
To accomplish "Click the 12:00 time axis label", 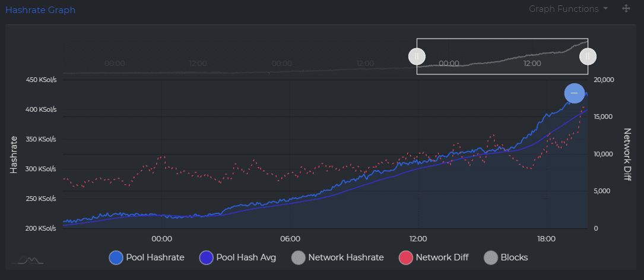I will [418, 239].
